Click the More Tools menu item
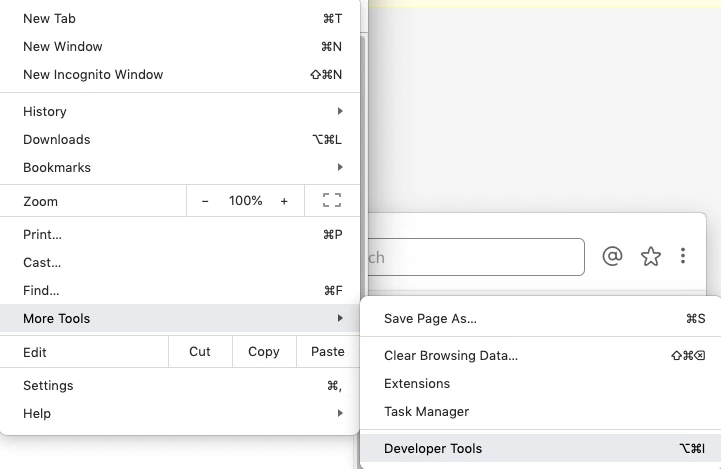Viewport: 721px width, 469px height. [179, 318]
